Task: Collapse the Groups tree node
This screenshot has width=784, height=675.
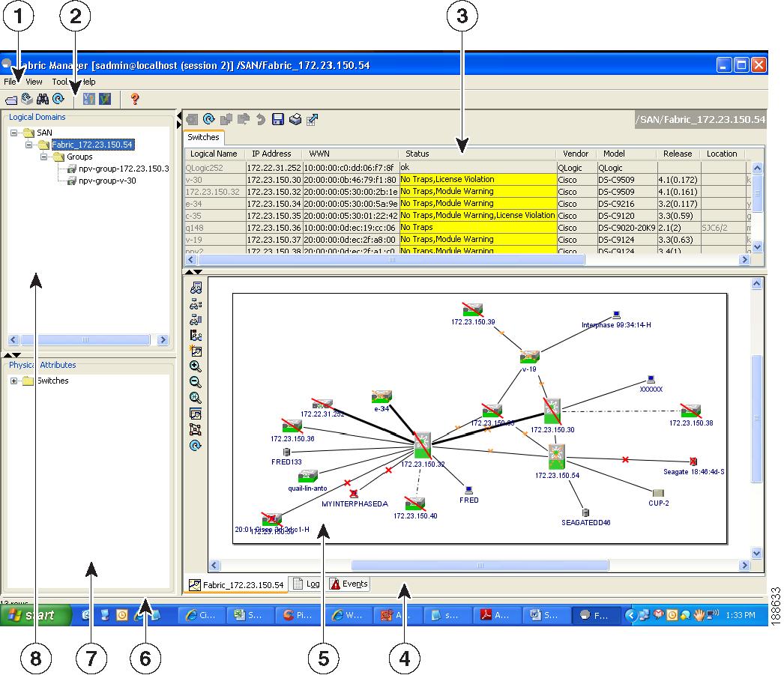Action: click(44, 157)
